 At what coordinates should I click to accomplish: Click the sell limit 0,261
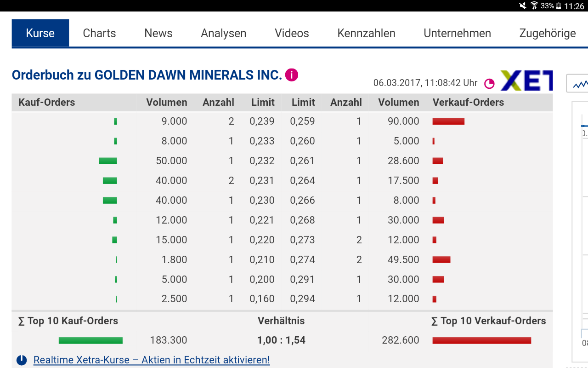[x=303, y=161]
